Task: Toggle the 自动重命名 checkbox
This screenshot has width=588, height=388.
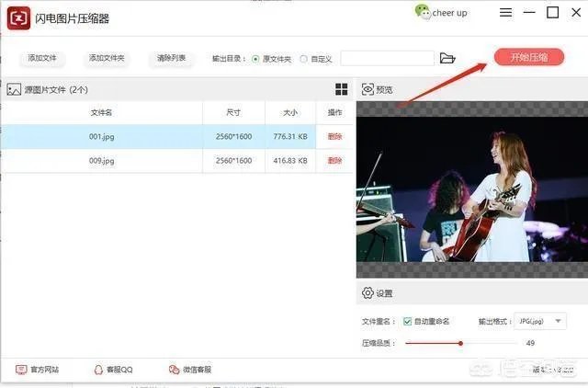Action: point(407,321)
